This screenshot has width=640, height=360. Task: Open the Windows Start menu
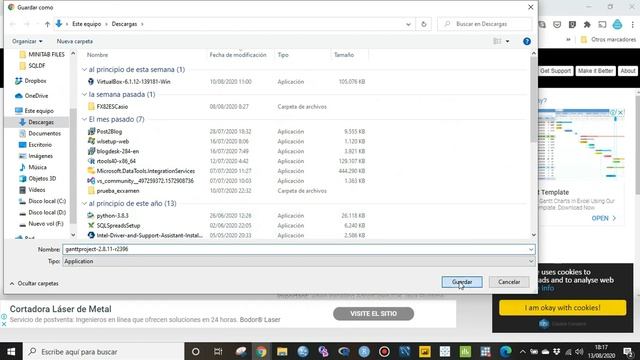tap(11, 351)
